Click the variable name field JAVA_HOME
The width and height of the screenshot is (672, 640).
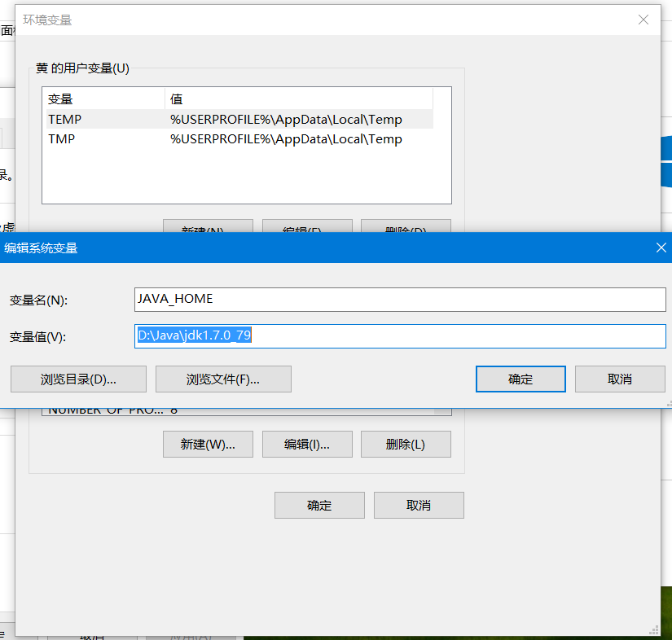400,300
